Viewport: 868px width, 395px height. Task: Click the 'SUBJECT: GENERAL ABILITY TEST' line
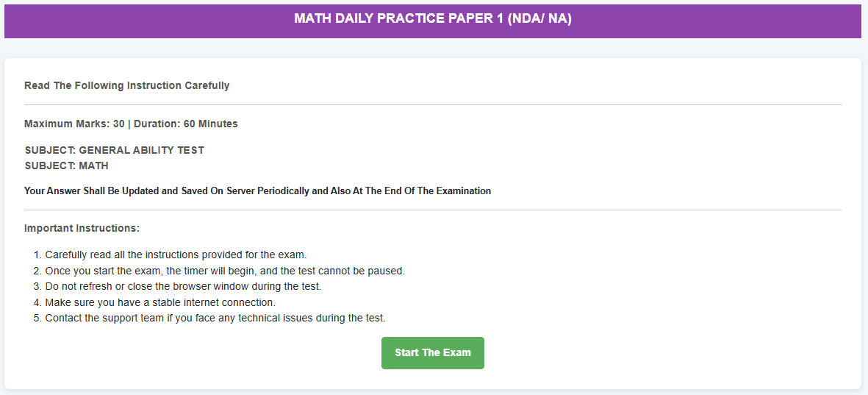[x=114, y=150]
